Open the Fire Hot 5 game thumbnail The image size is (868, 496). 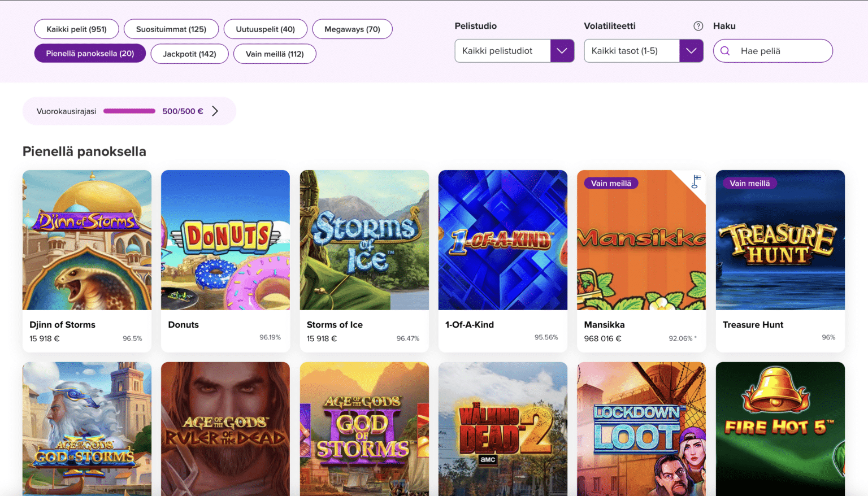coord(780,429)
